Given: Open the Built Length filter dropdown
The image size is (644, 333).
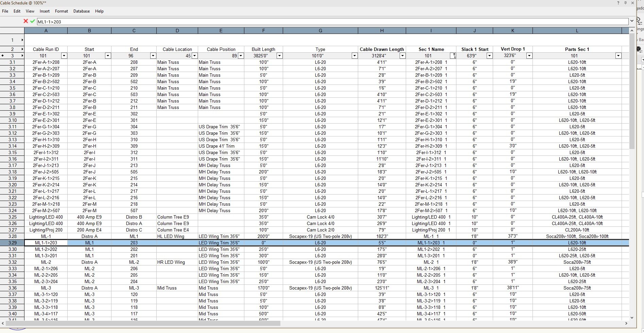Looking at the screenshot, I should pyautogui.click(x=279, y=56).
